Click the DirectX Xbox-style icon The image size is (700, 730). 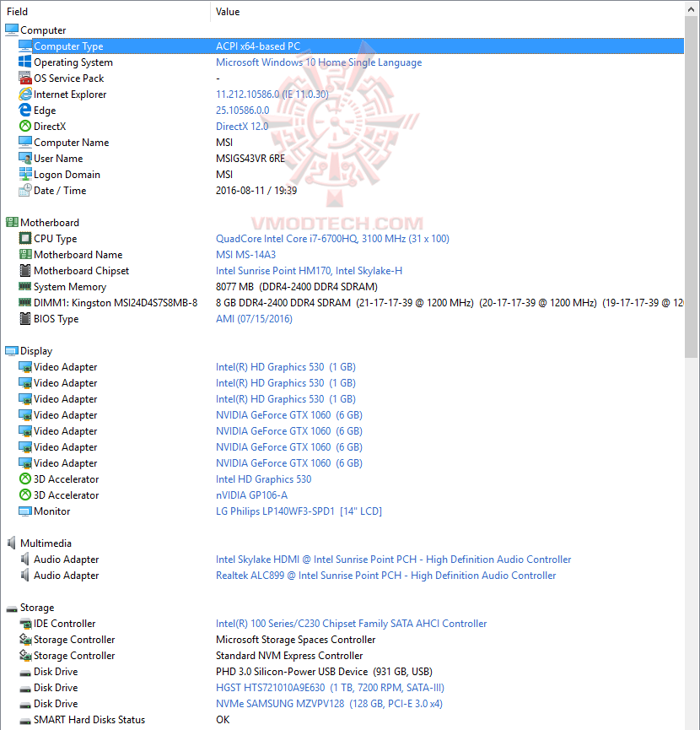tap(25, 126)
